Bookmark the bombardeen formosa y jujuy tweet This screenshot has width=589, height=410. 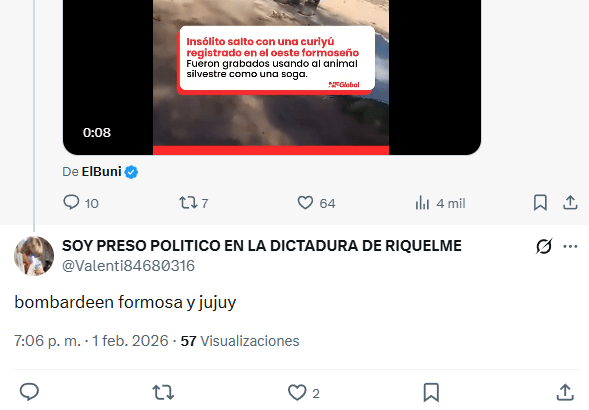click(x=431, y=393)
